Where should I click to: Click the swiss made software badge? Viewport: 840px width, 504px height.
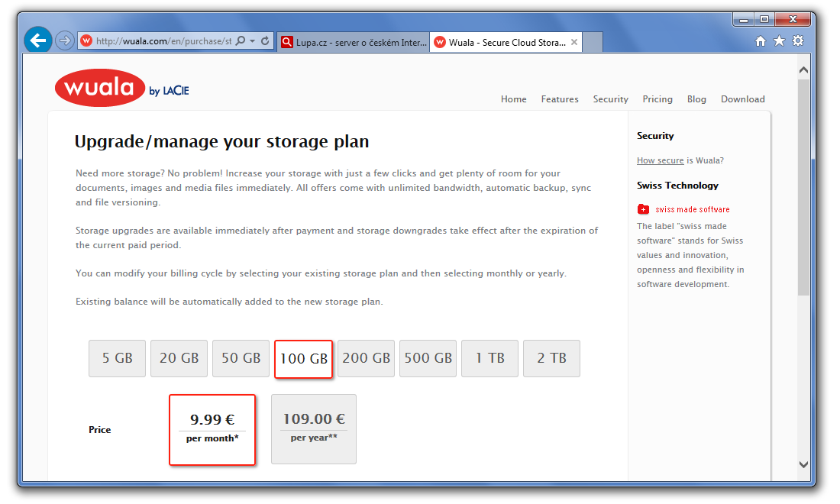683,209
